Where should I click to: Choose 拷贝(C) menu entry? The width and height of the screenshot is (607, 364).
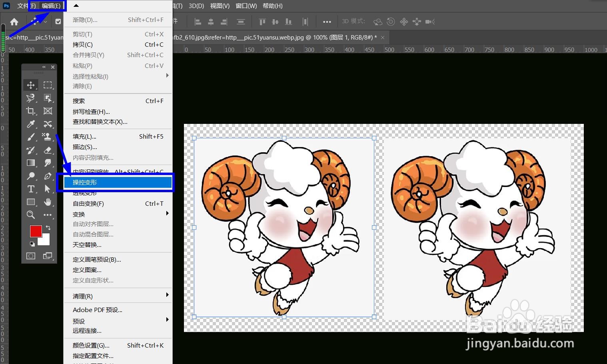pyautogui.click(x=118, y=44)
